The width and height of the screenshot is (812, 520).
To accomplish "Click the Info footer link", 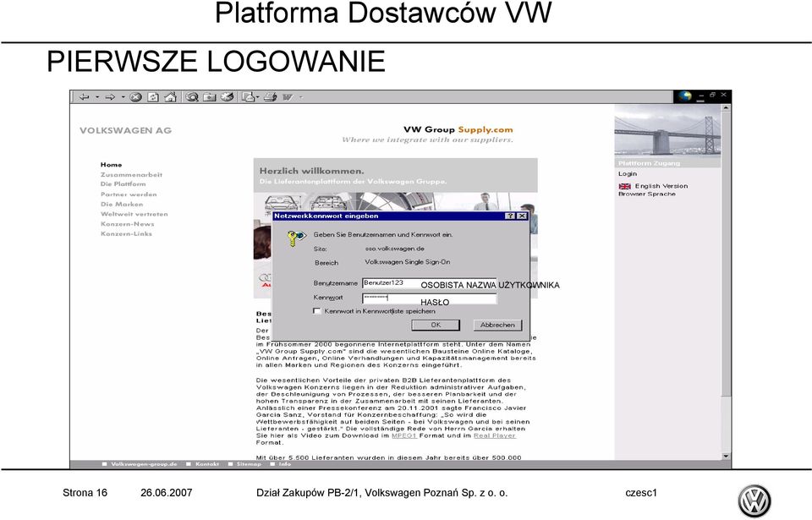I will [285, 464].
